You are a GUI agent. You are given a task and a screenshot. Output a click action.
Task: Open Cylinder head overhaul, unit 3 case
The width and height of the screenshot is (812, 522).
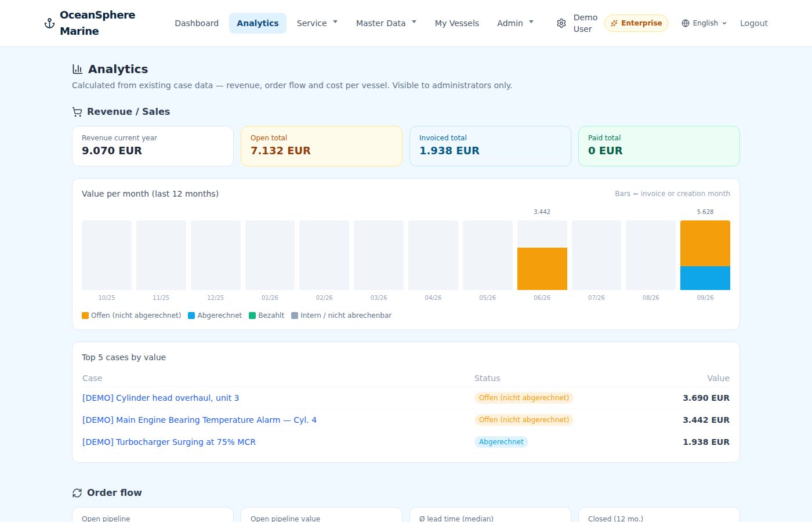pyautogui.click(x=161, y=398)
